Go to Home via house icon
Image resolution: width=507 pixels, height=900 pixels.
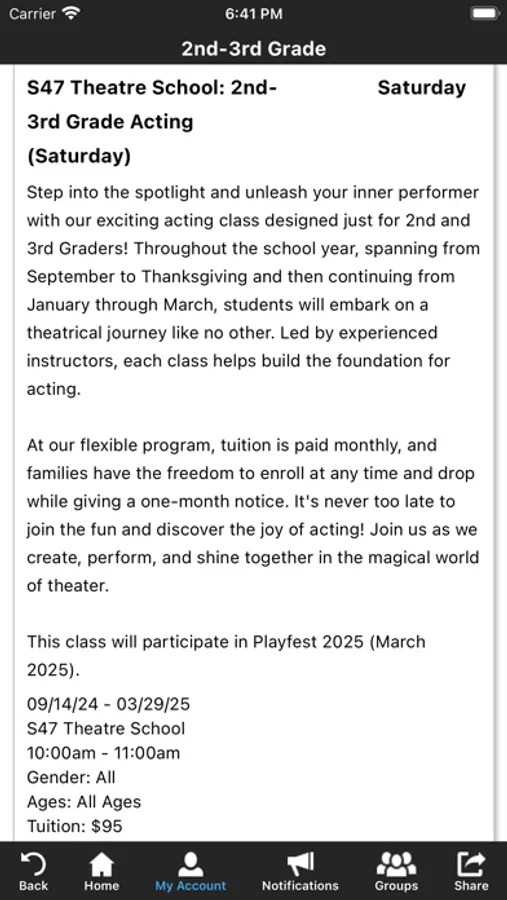coord(102,864)
